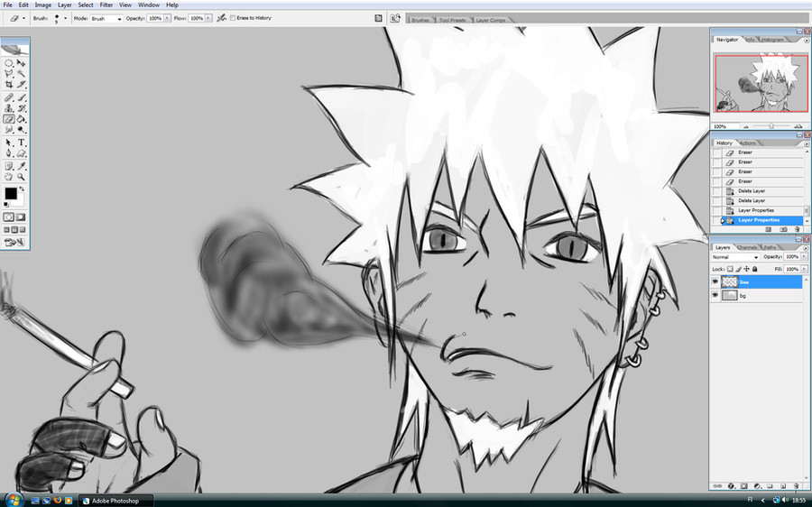This screenshot has height=507, width=812.
Task: Open the File menu
Action: pos(7,5)
